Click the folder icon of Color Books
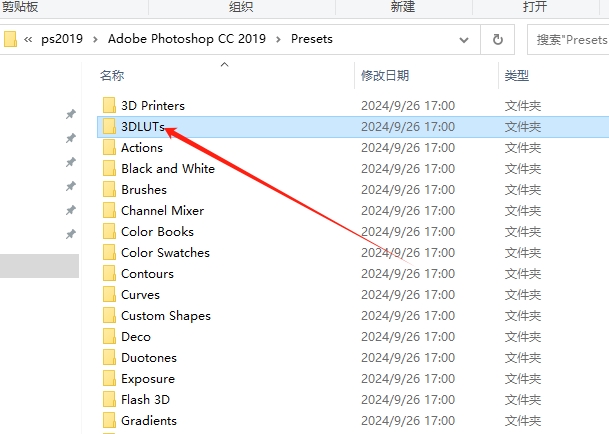 pyautogui.click(x=109, y=231)
